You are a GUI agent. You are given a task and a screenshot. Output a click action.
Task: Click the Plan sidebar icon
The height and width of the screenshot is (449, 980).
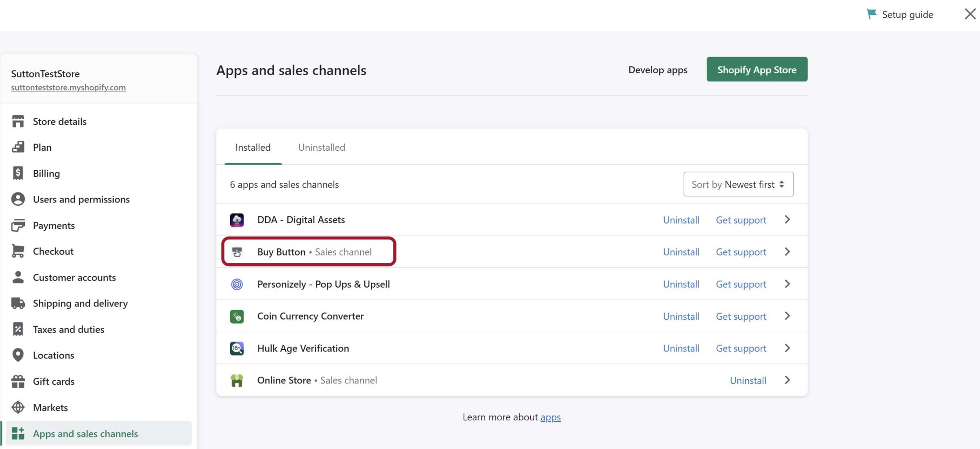[x=18, y=147]
